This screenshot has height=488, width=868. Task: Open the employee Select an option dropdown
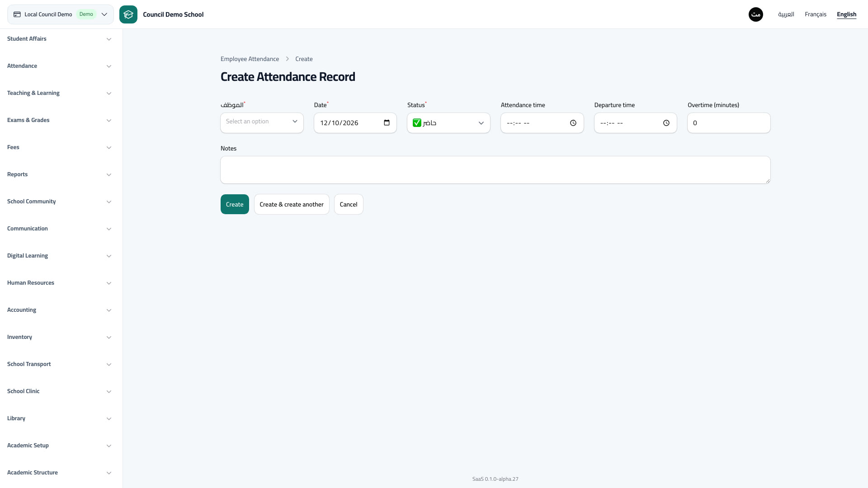pos(262,123)
